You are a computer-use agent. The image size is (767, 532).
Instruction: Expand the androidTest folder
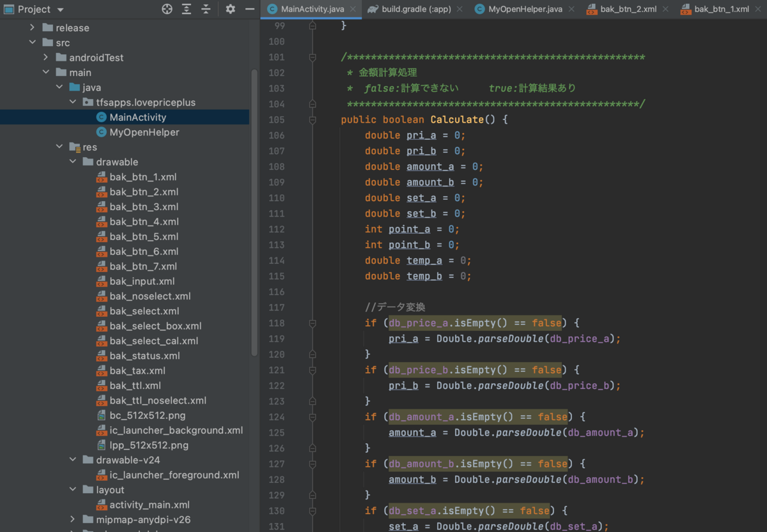tap(46, 57)
